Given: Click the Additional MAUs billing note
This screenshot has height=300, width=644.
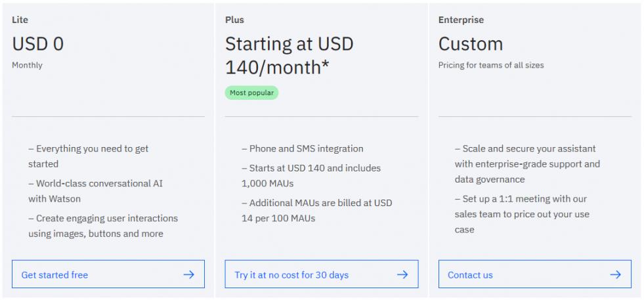Looking at the screenshot, I should 316,210.
